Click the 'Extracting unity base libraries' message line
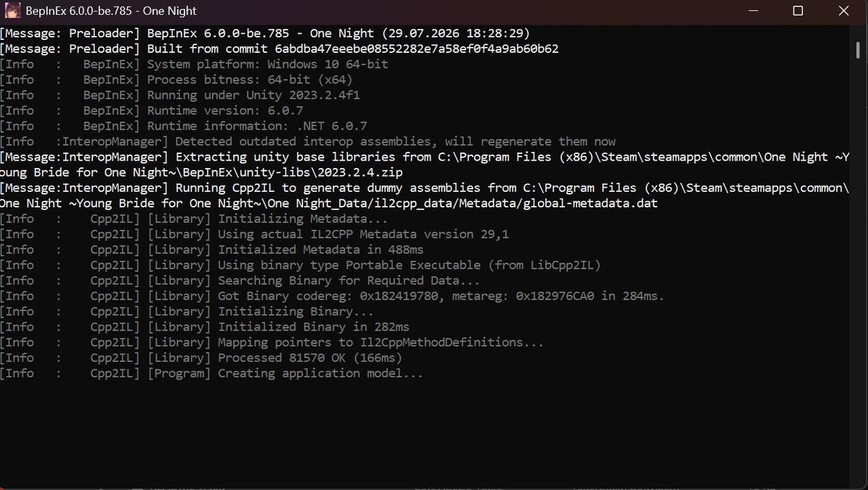The image size is (868, 490). 425,165
